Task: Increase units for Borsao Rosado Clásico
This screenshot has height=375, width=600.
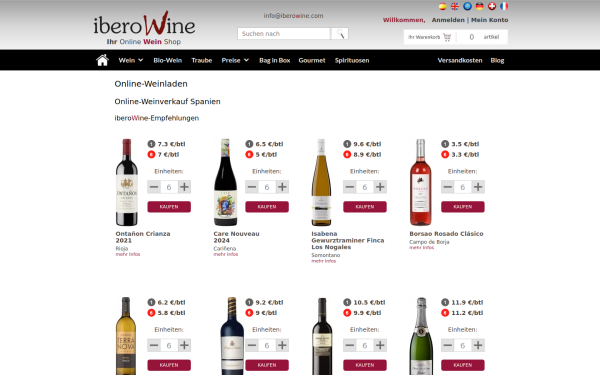Action: (478, 187)
